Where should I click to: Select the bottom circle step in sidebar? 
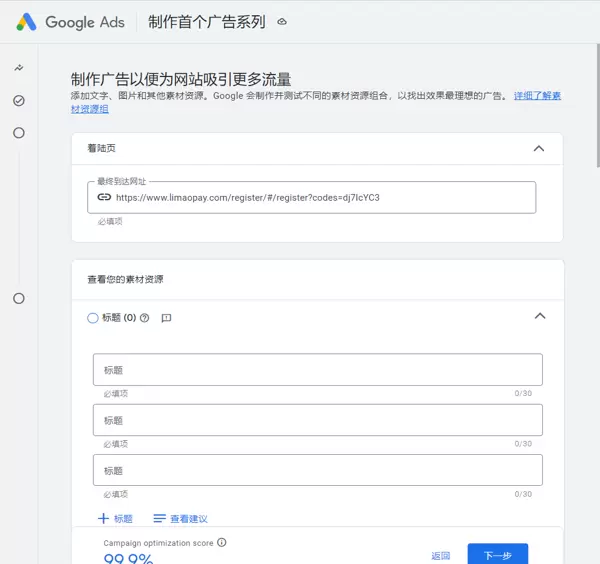[x=18, y=298]
